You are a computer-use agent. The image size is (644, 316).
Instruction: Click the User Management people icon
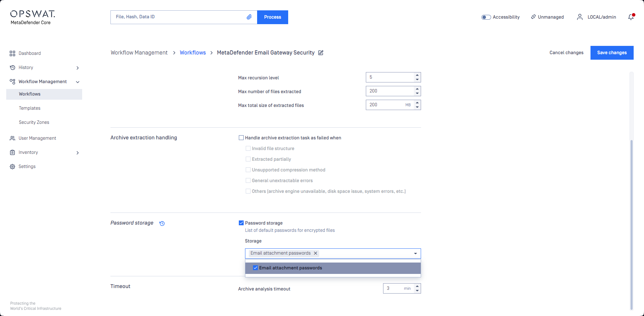(x=12, y=138)
